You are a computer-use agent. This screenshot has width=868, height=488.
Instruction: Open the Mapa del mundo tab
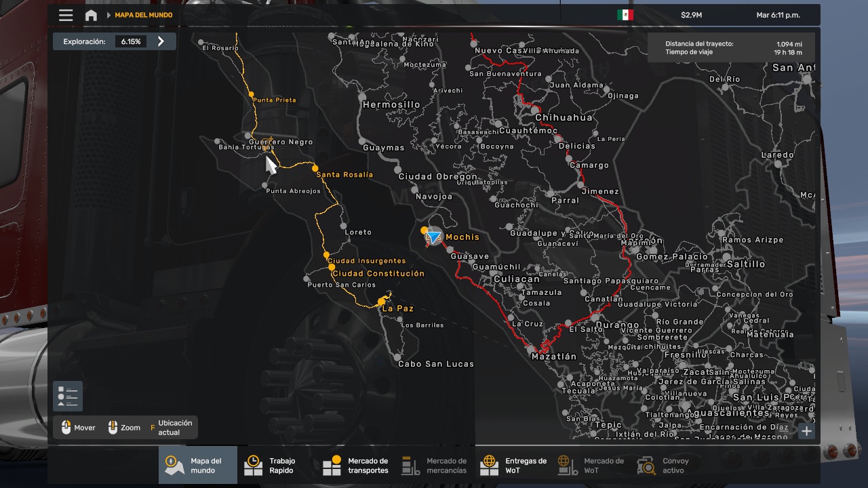coord(198,465)
